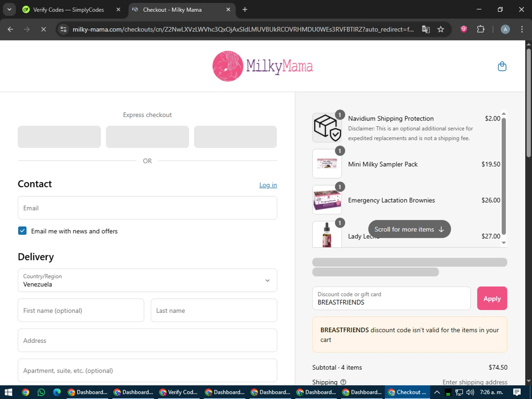Click the Apply discount button
Screen dimensions: 532x399
click(492, 298)
